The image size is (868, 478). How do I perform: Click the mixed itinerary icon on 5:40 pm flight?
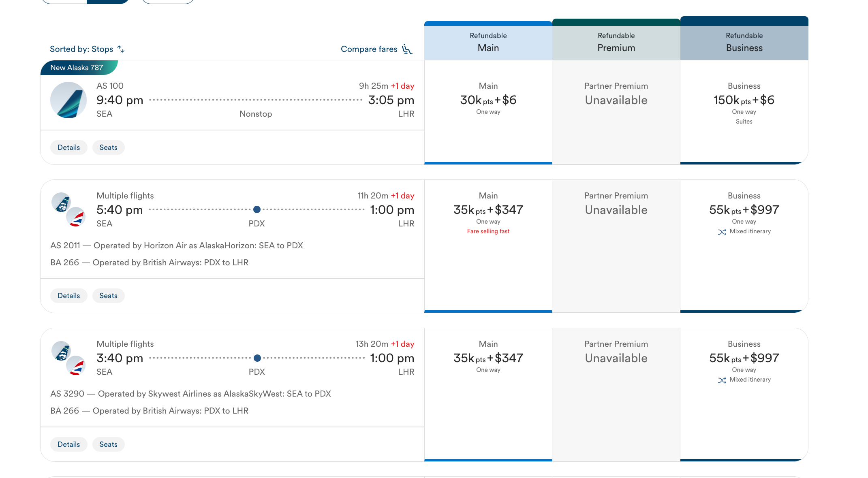pyautogui.click(x=722, y=232)
